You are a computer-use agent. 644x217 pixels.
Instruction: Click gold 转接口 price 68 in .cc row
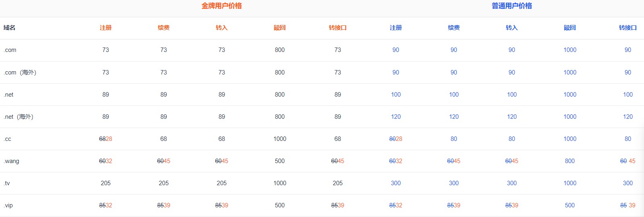coord(337,139)
